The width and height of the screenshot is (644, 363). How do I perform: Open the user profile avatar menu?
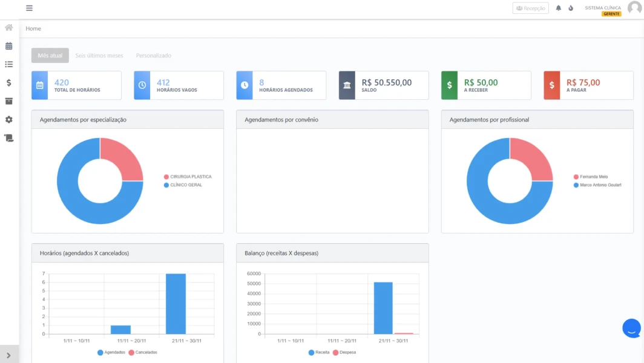[634, 8]
